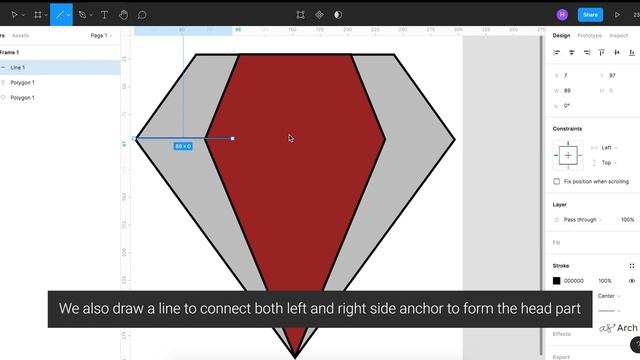Screen dimensions: 640x360
Task: Open the Pen tool dropdown arrow
Action: (91, 15)
